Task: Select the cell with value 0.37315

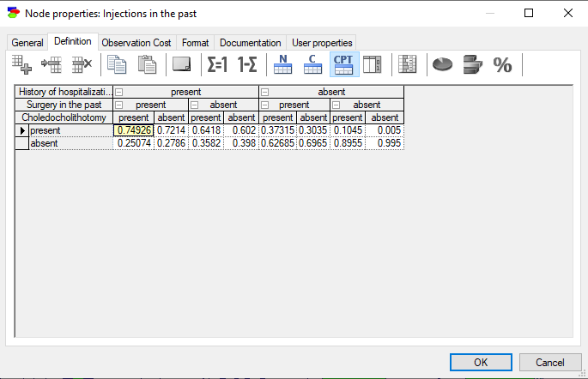Action: 277,130
